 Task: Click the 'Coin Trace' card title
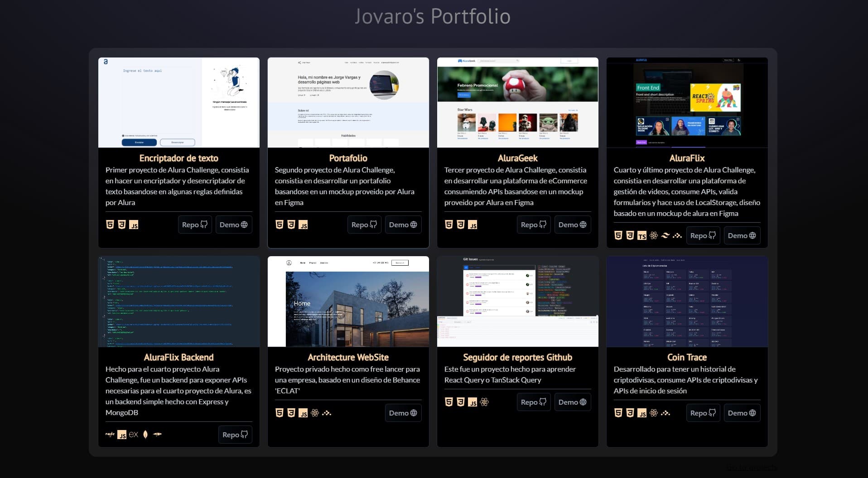687,357
